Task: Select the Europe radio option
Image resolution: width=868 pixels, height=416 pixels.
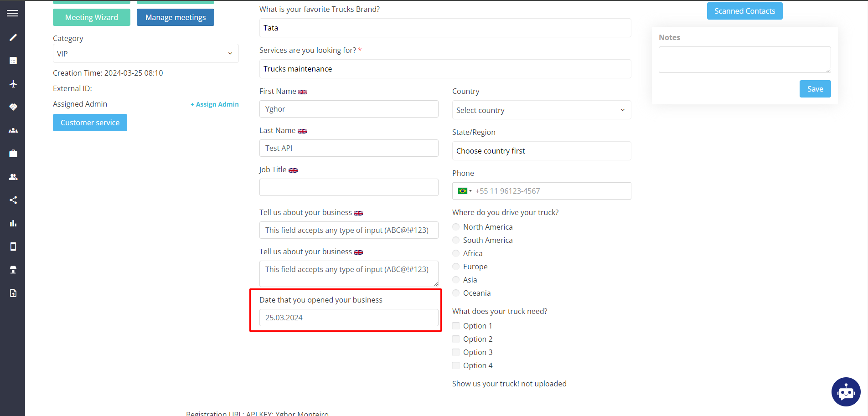Action: tap(456, 267)
